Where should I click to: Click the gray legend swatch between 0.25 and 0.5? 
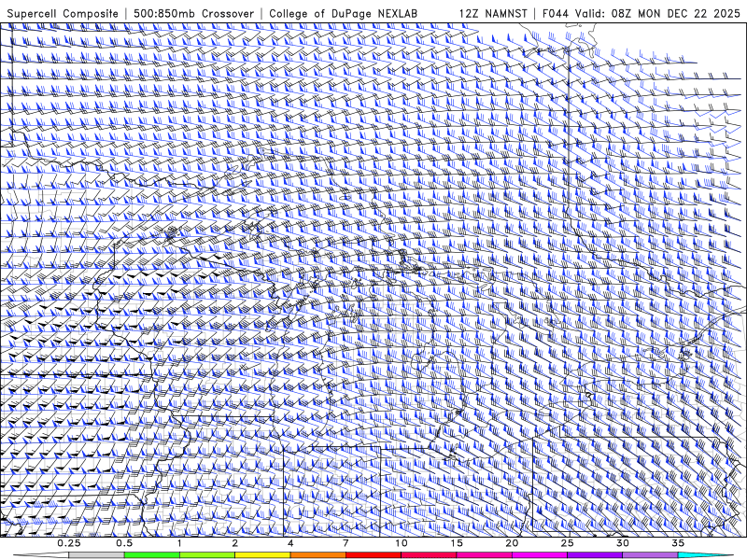tap(96, 555)
